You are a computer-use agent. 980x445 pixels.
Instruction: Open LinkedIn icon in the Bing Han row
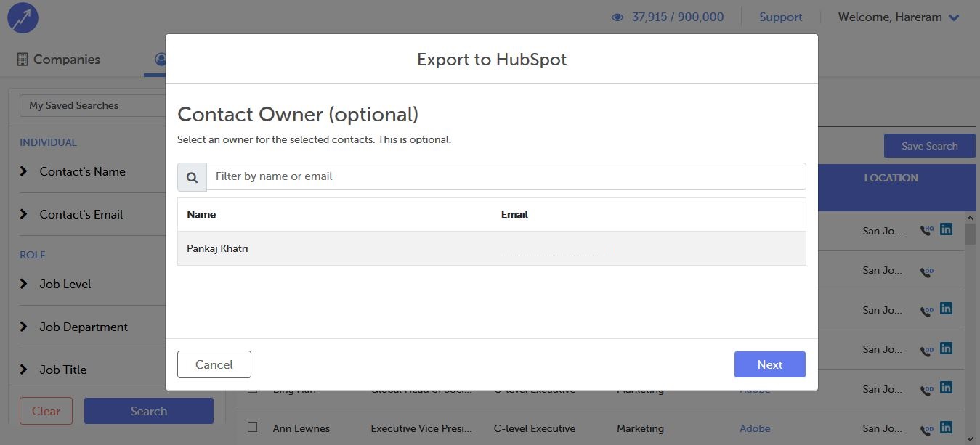point(946,388)
